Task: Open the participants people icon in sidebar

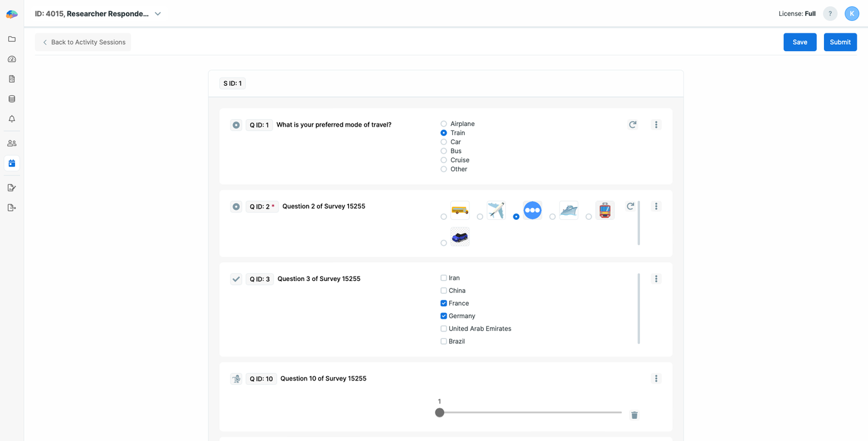Action: tap(11, 144)
